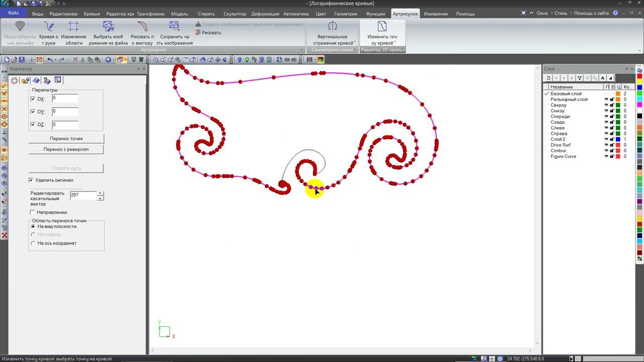Click the open folder icon in toolbar

(14, 60)
